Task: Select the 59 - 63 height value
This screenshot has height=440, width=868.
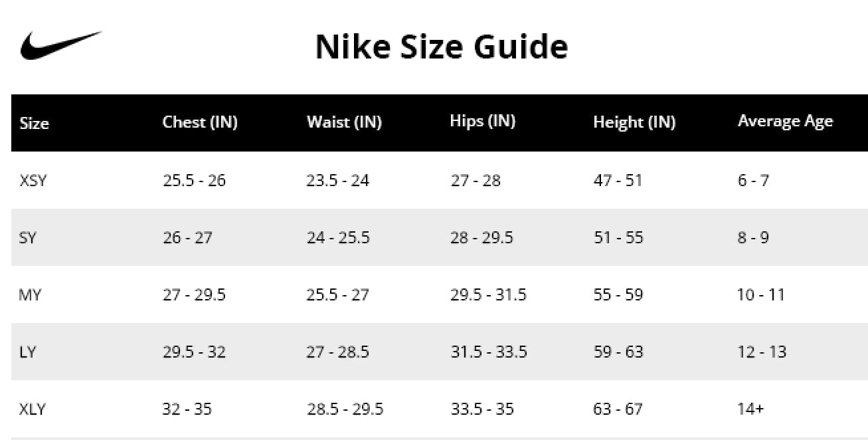Action: pyautogui.click(x=618, y=352)
